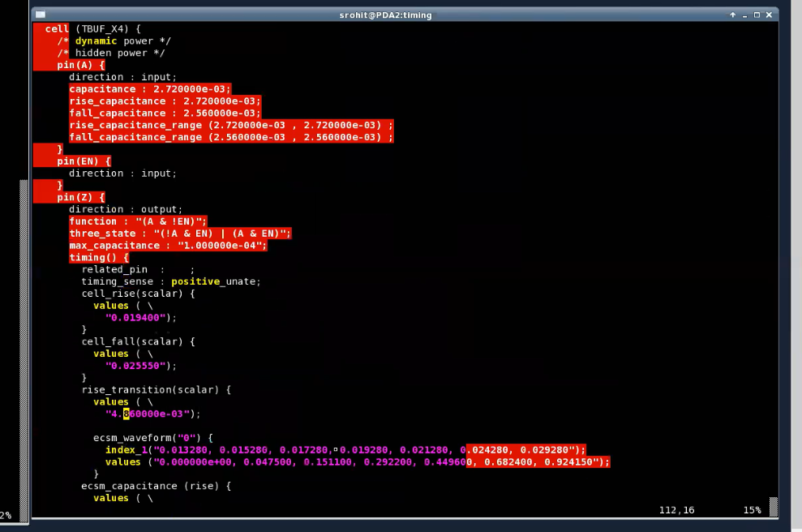Click the pin(Z) declaration line
Viewport: 802px width, 532px height.
[81, 197]
